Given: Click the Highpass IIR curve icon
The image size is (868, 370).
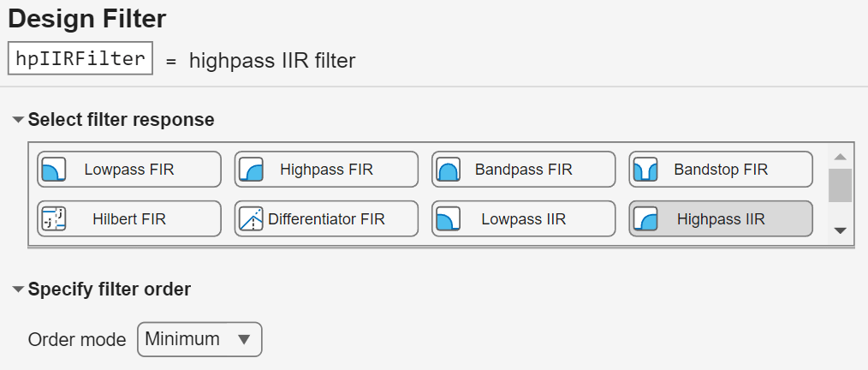Looking at the screenshot, I should point(644,218).
